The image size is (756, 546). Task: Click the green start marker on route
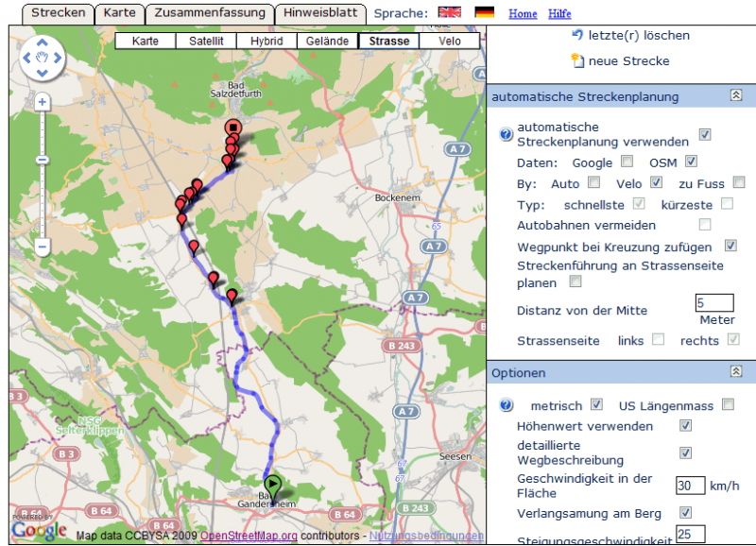[x=275, y=483]
